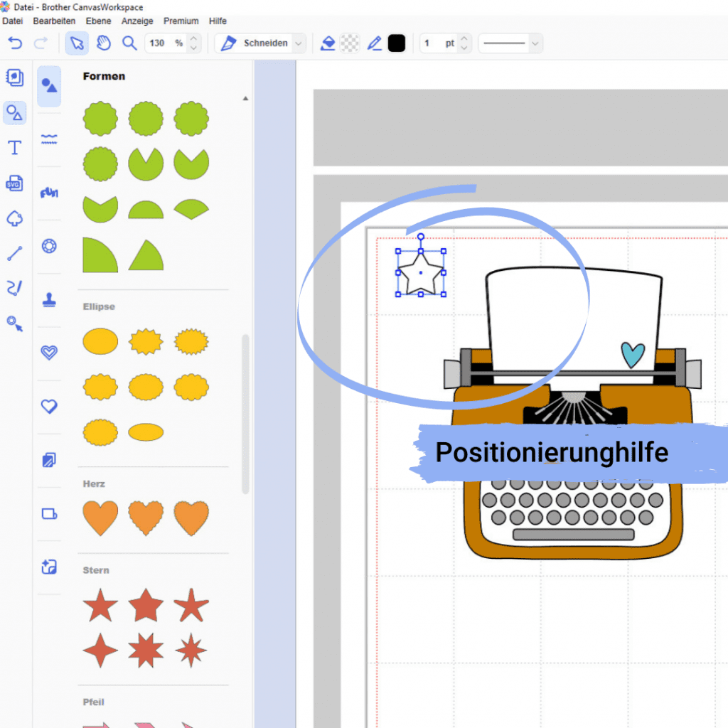
Task: Select the hand pan tool
Action: click(x=104, y=43)
